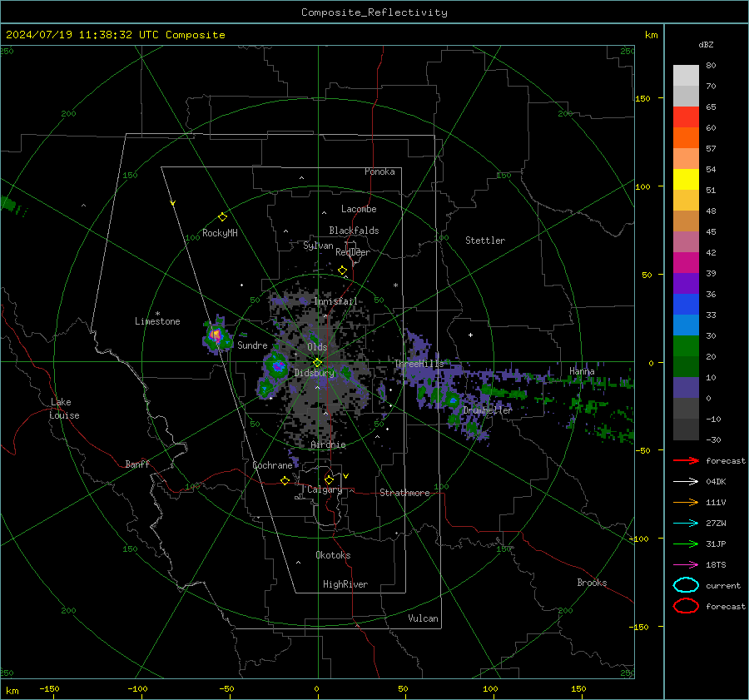
Task: Click the Strathmore label
Action: (x=404, y=493)
